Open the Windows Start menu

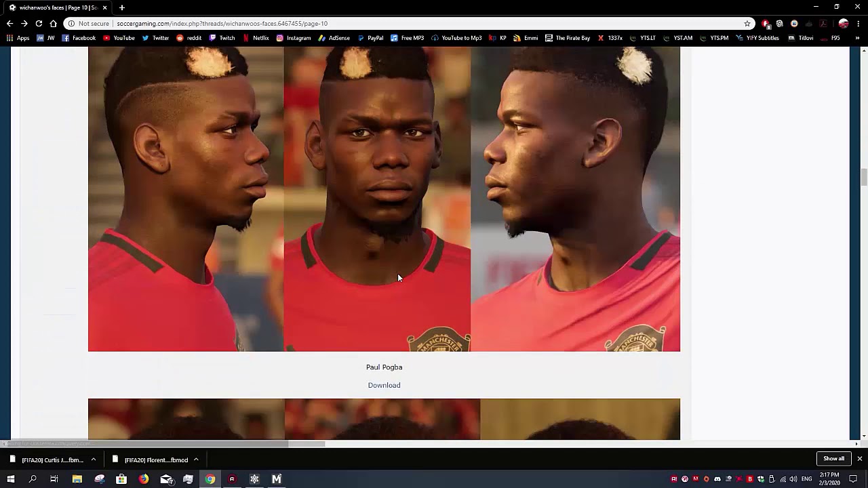tap(11, 479)
